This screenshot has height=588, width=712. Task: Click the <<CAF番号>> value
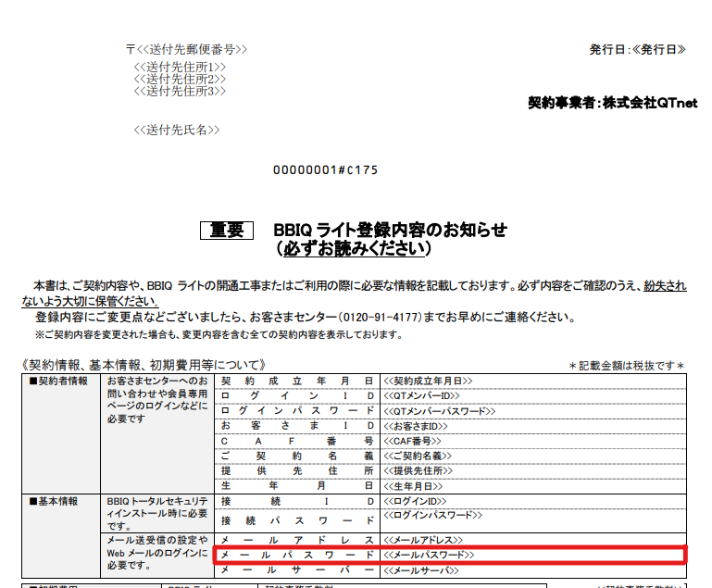(412, 441)
